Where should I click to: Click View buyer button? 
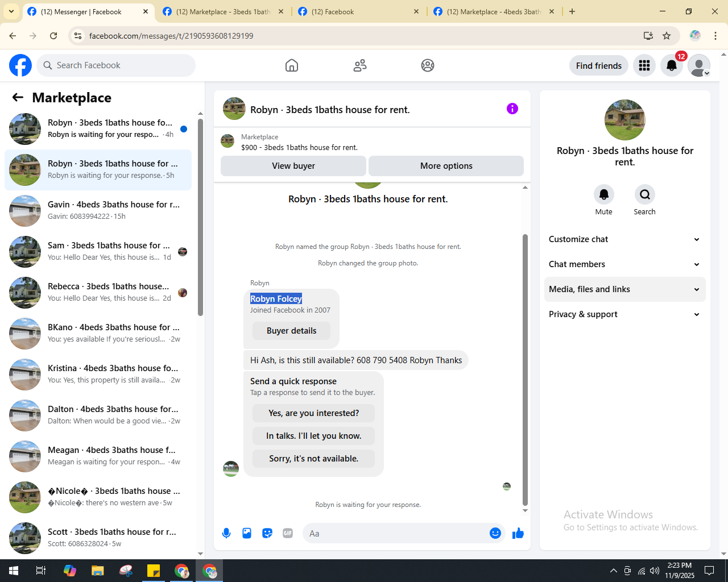[x=293, y=166]
